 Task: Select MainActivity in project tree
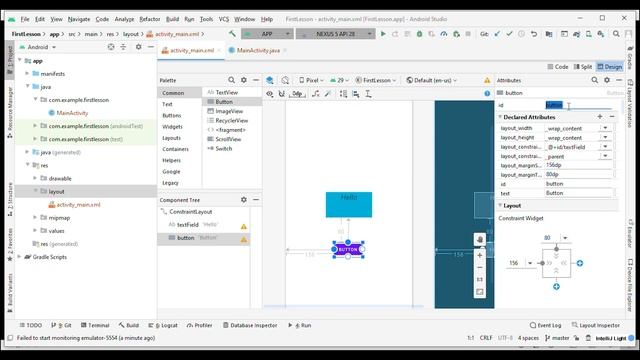(72, 113)
